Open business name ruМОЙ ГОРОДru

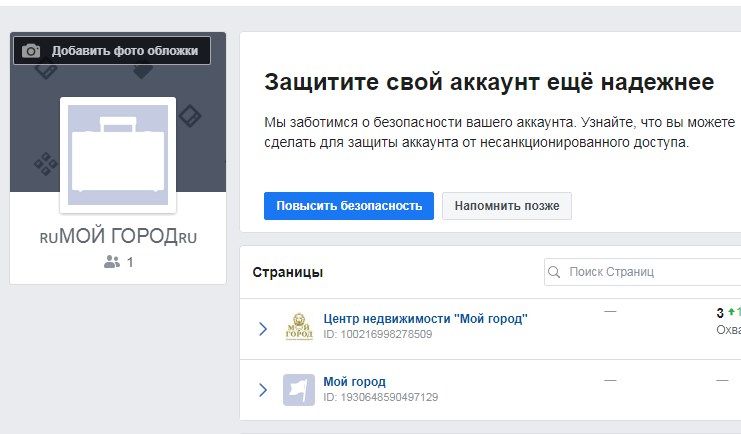118,236
